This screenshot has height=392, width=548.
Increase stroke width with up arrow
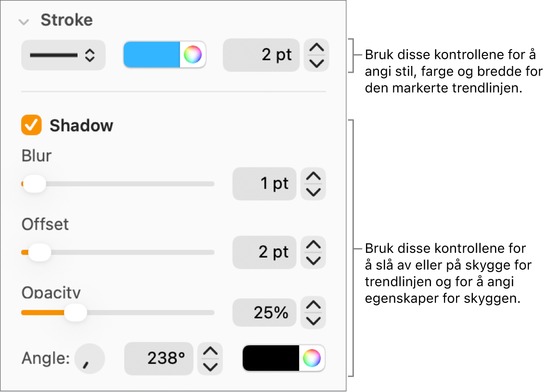[x=316, y=48]
